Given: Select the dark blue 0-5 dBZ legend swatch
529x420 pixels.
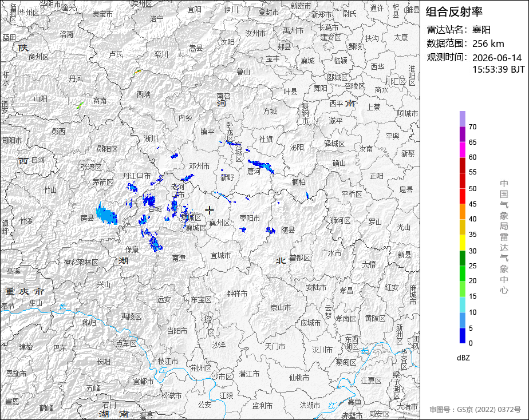Looking at the screenshot, I should tap(462, 335).
